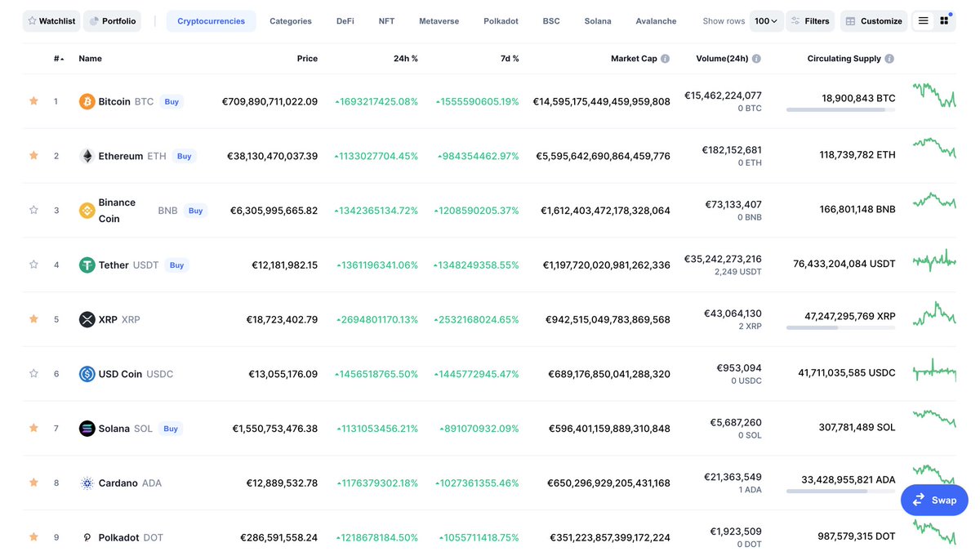Open the Watchlist button
The image size is (980, 556).
(x=51, y=21)
